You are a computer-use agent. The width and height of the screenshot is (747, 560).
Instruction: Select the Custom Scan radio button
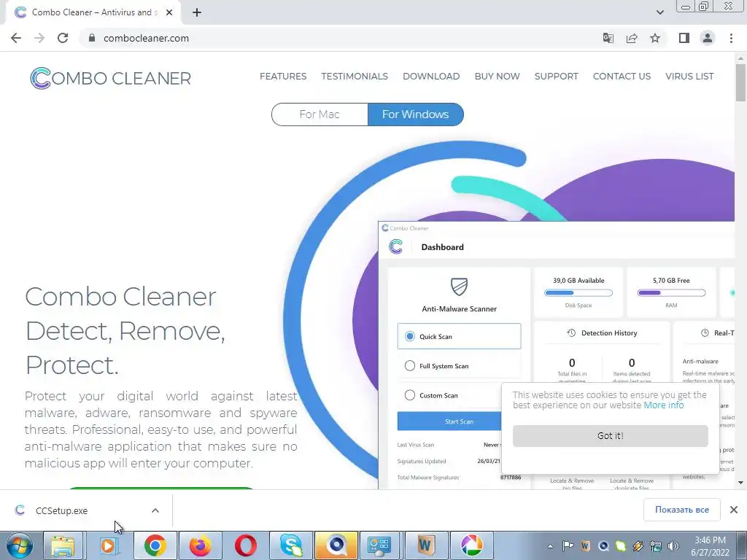pos(410,395)
